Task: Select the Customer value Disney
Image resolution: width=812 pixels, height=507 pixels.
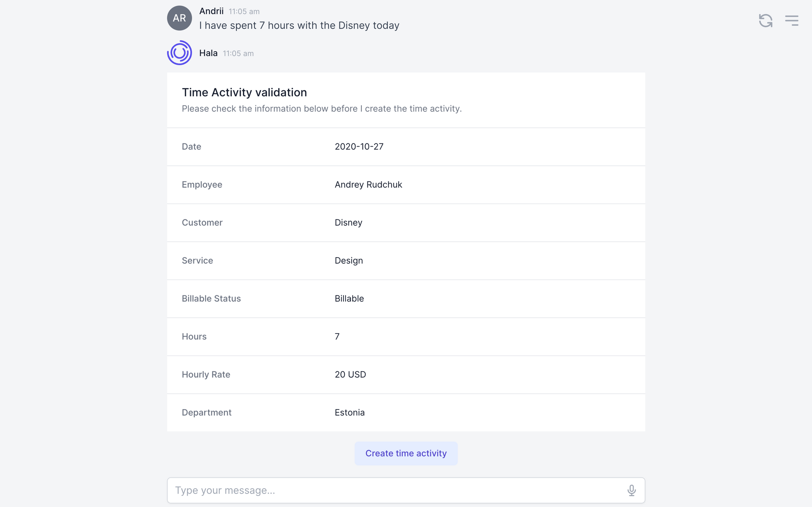Action: pos(348,223)
